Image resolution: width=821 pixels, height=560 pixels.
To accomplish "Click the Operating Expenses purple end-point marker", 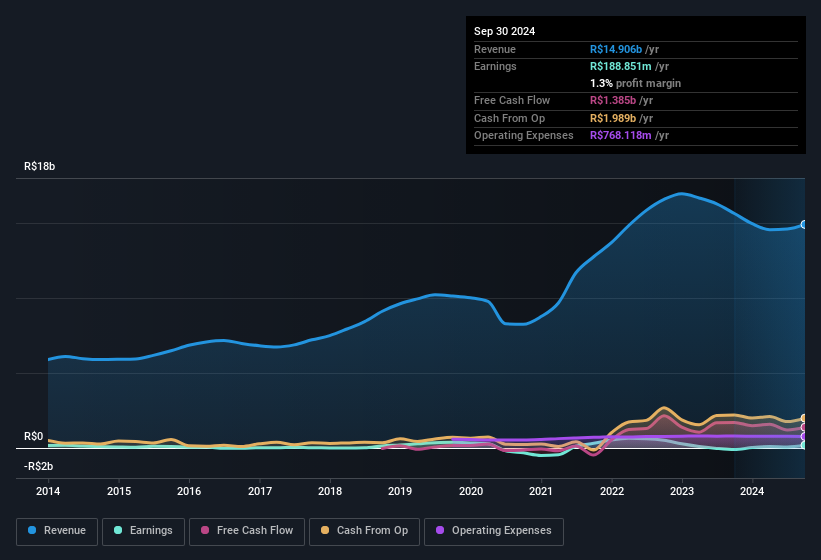I will click(804, 436).
